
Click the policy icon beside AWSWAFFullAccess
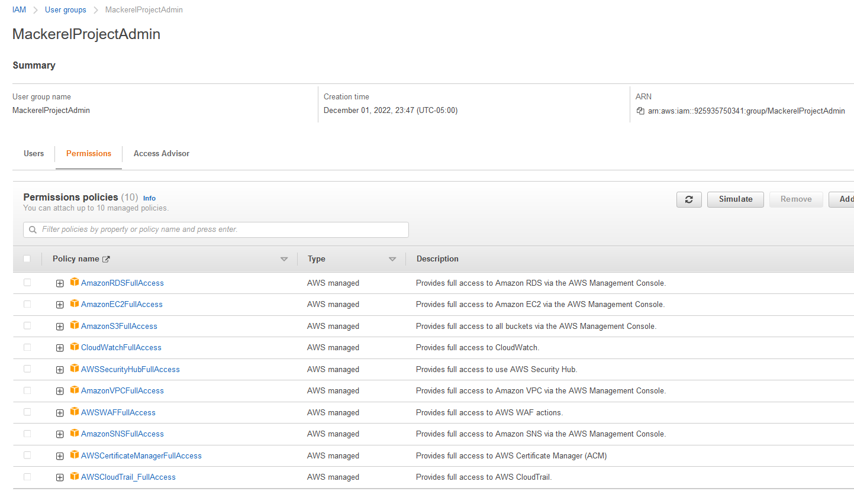click(x=75, y=412)
